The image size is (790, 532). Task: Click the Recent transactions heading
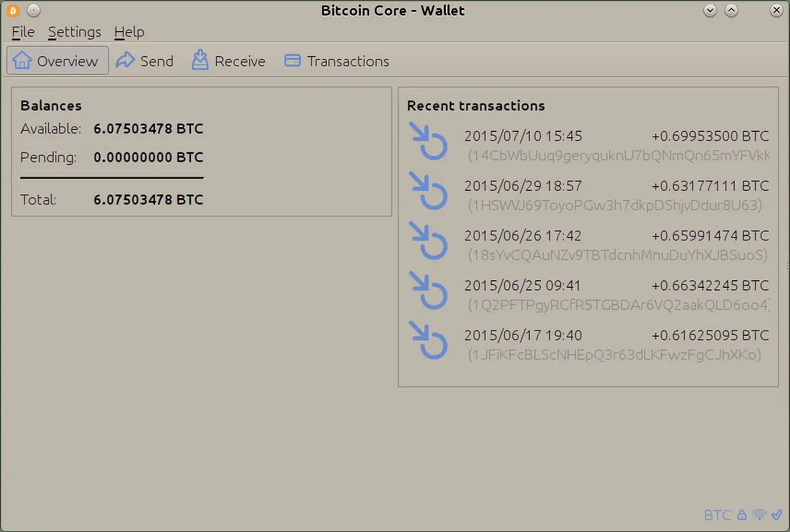[x=476, y=106]
